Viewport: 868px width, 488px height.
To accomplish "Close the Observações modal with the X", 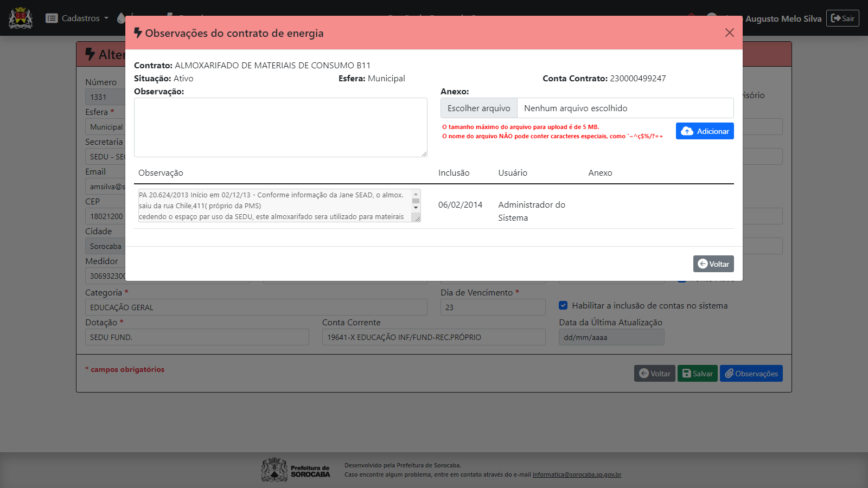I will [x=729, y=33].
